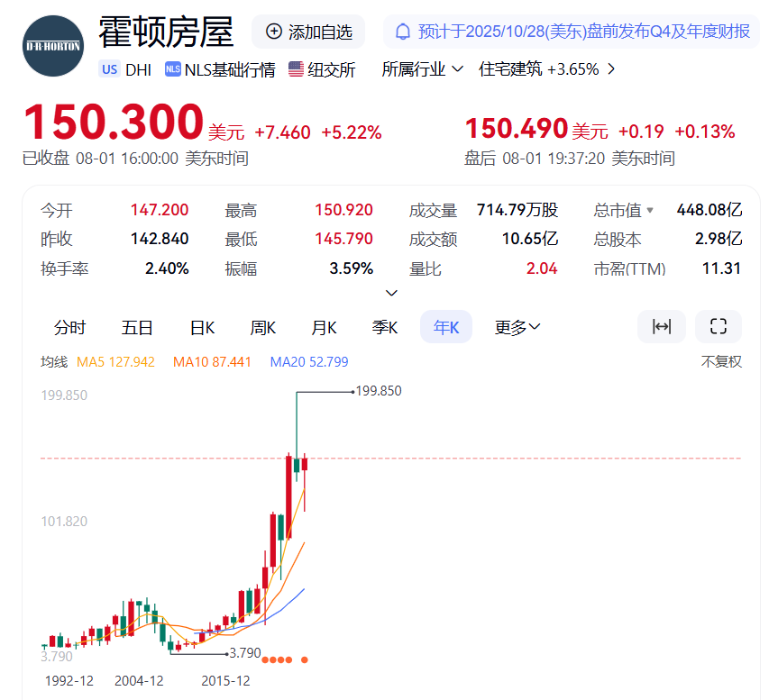Image resolution: width=778 pixels, height=700 pixels.
Task: Click the 1992-12 date axis label
Action: 69,681
